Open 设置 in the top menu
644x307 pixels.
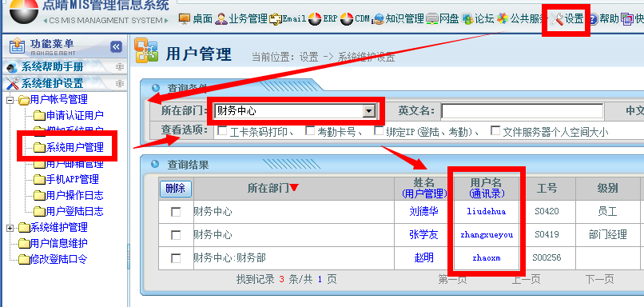567,19
